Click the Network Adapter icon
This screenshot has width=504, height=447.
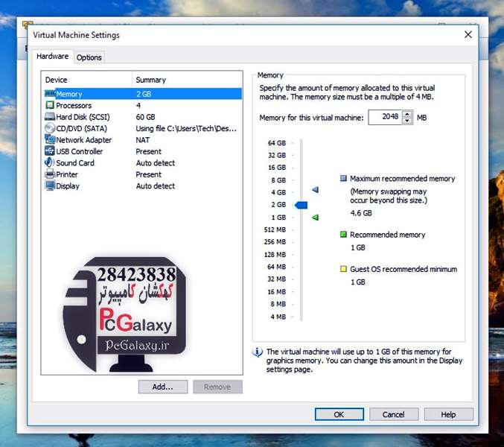(x=50, y=140)
